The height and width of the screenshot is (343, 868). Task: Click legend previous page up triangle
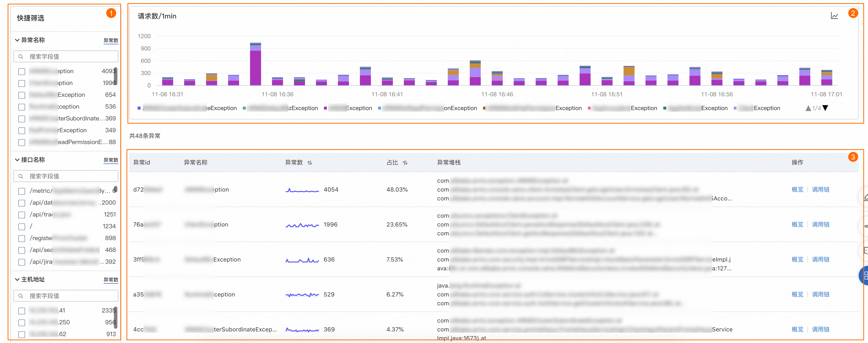click(808, 108)
